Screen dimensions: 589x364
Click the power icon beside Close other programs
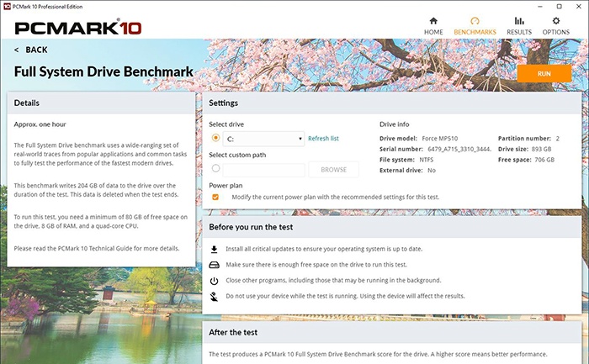tap(214, 281)
